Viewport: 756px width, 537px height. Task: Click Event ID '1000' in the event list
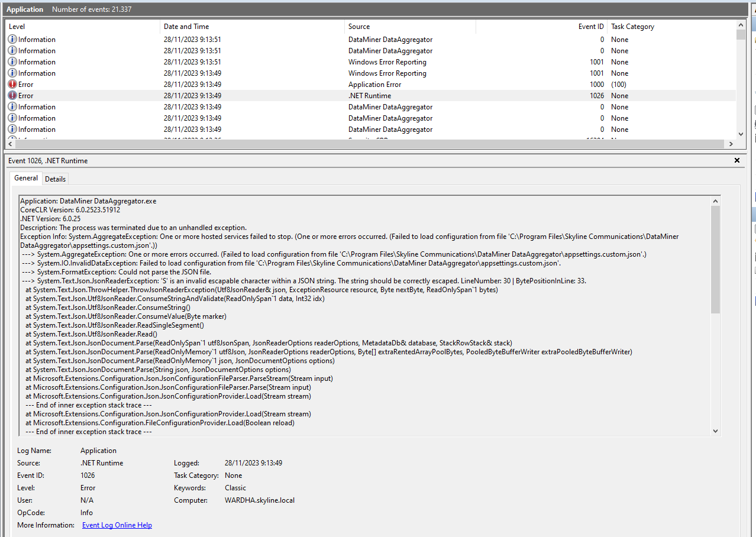click(597, 85)
